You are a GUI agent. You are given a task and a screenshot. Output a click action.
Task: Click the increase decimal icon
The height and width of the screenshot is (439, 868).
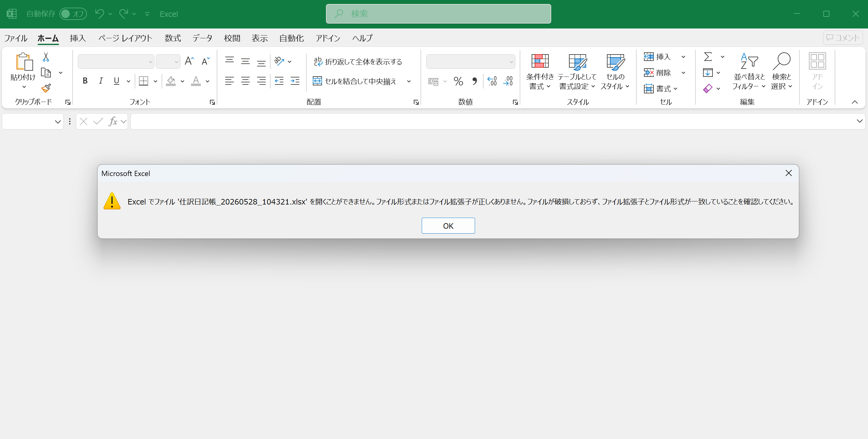click(x=492, y=81)
